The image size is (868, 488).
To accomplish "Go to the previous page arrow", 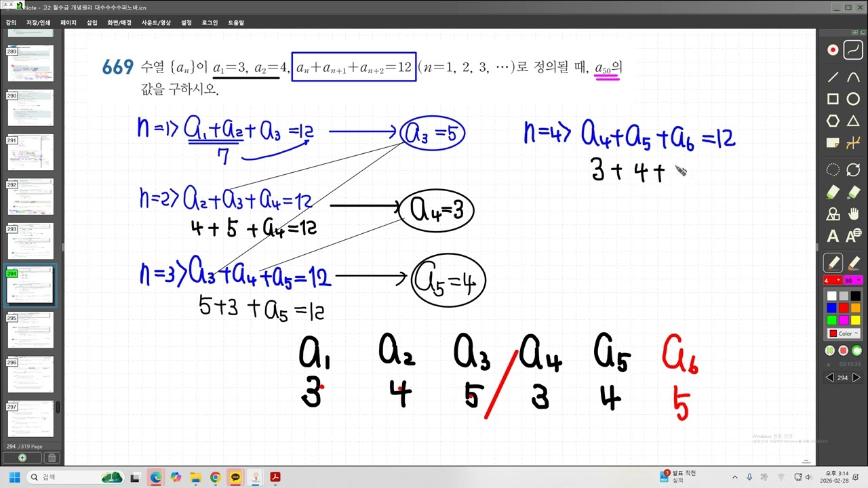I will coord(829,378).
